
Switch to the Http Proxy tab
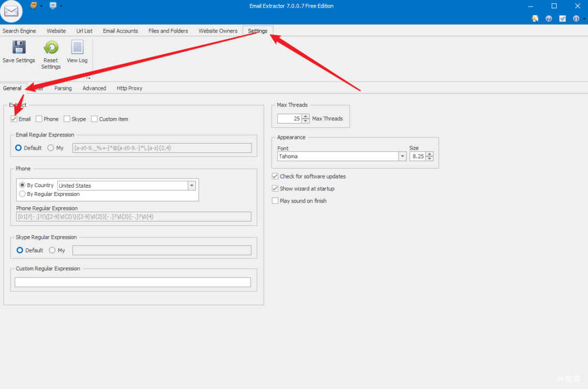pyautogui.click(x=130, y=88)
